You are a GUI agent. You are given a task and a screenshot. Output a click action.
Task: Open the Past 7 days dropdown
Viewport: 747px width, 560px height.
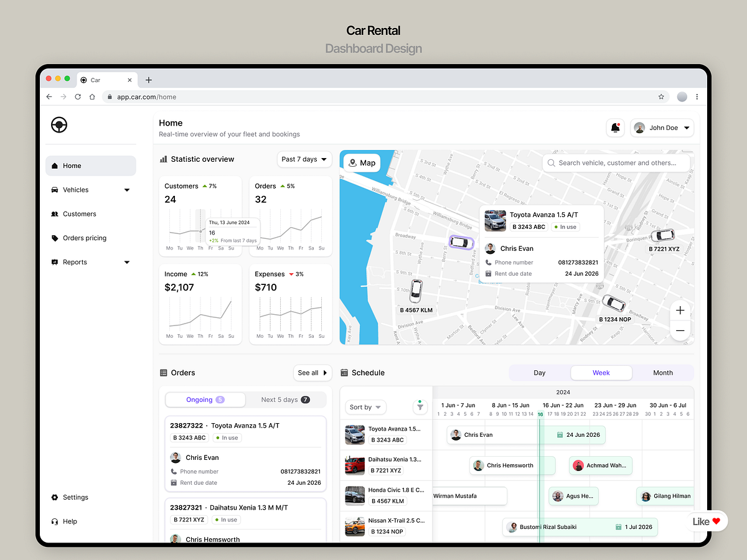[x=304, y=159]
